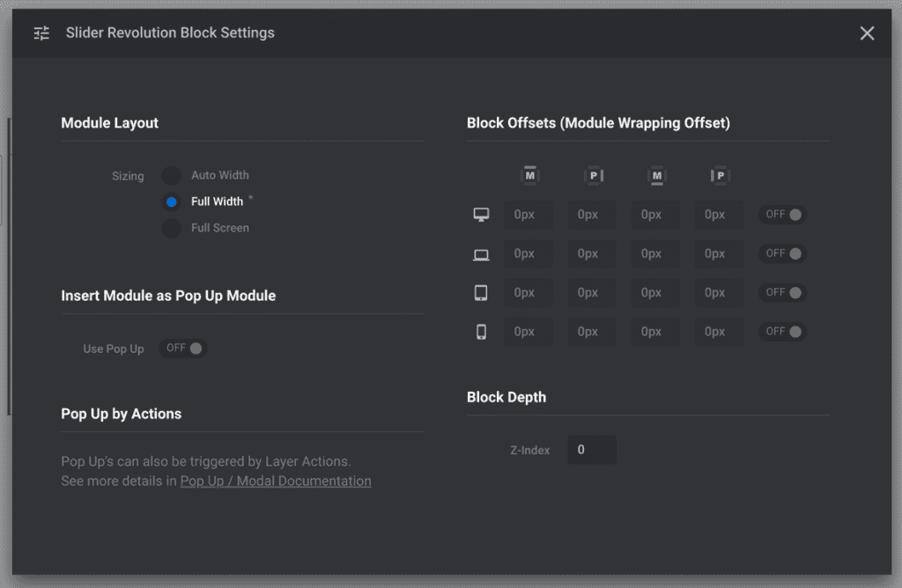Click the second M margin column icon
This screenshot has height=588, width=902.
[657, 176]
